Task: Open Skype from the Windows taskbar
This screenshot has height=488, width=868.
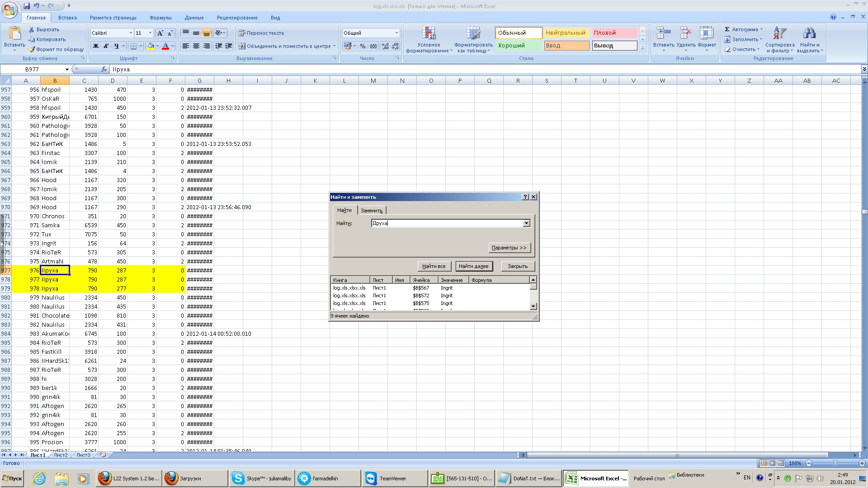Action: [x=262, y=479]
